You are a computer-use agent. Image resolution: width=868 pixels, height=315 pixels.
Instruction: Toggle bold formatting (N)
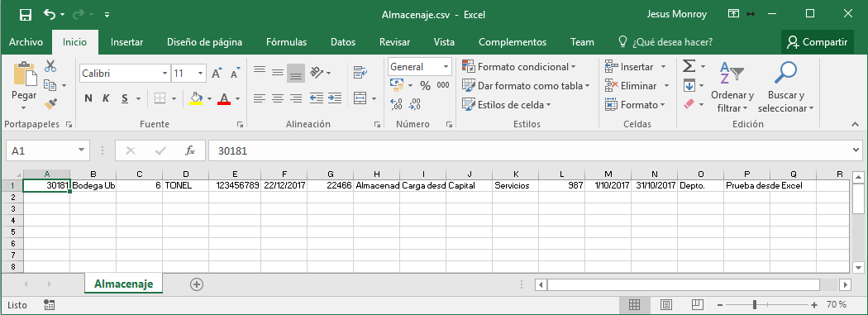[88, 98]
